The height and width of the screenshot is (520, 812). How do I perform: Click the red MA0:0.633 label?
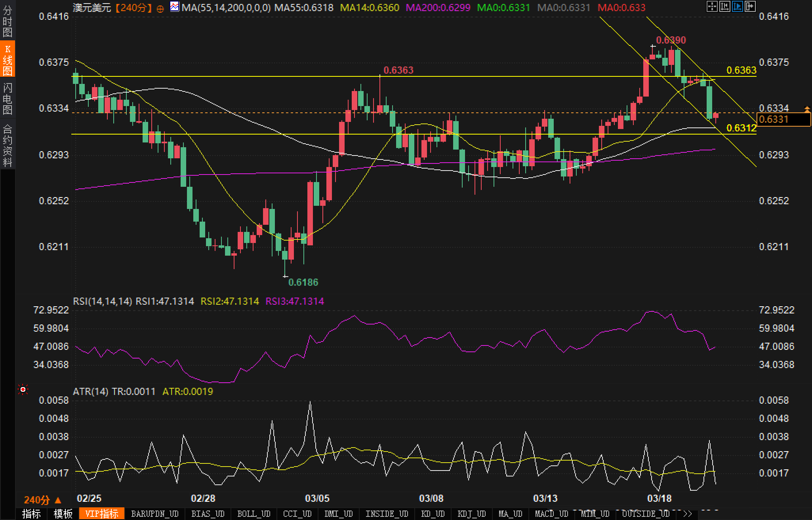[621, 8]
